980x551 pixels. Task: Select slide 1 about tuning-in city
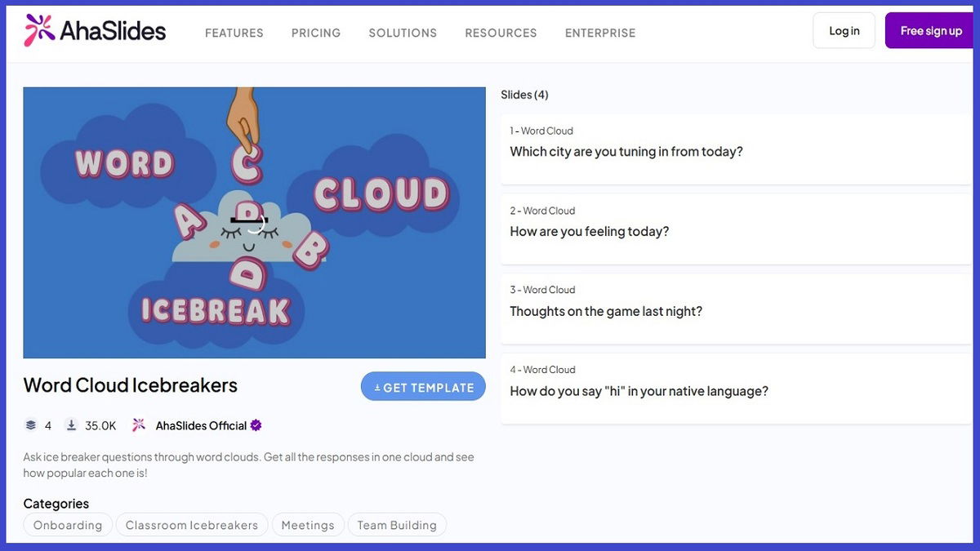click(735, 149)
